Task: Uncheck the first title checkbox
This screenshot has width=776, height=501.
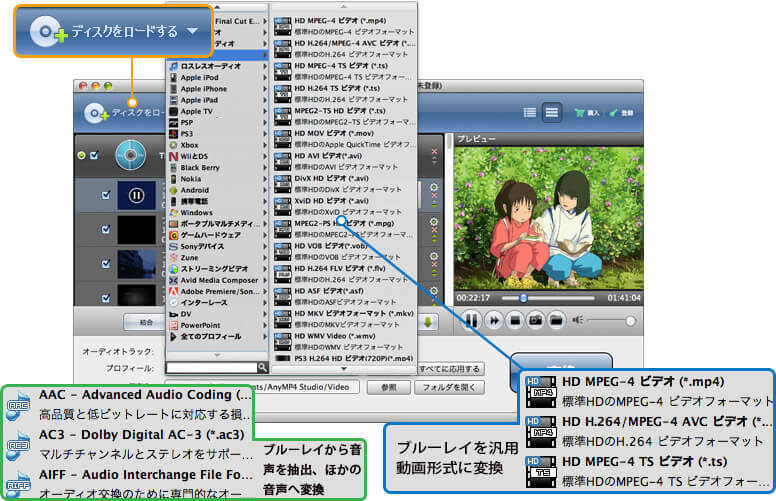Action: 106,195
